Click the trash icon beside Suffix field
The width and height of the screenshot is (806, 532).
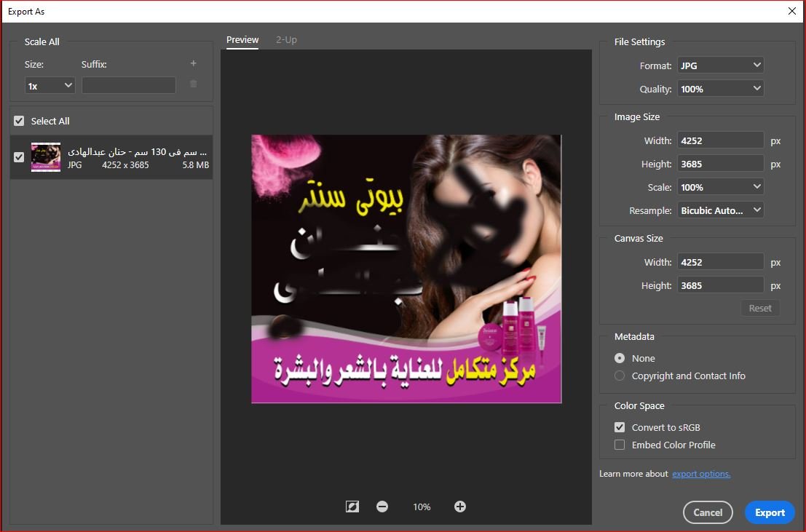pos(193,84)
